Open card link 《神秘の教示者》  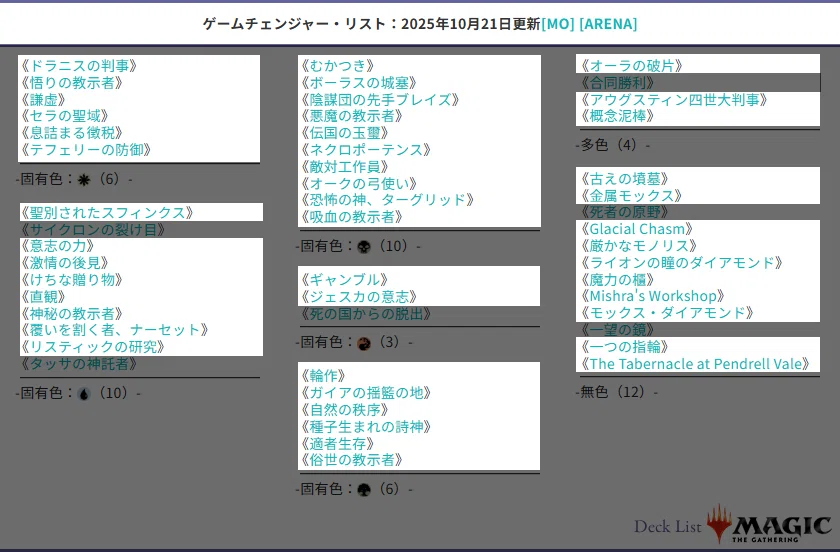72,314
